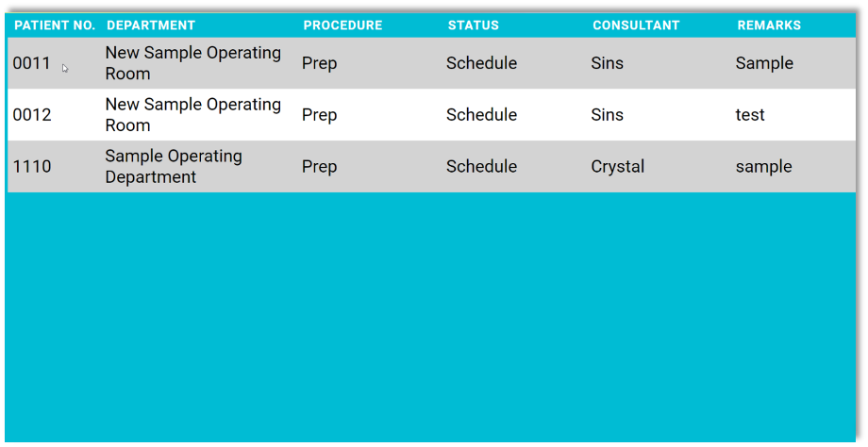Select the Remarks column header

[x=769, y=25]
